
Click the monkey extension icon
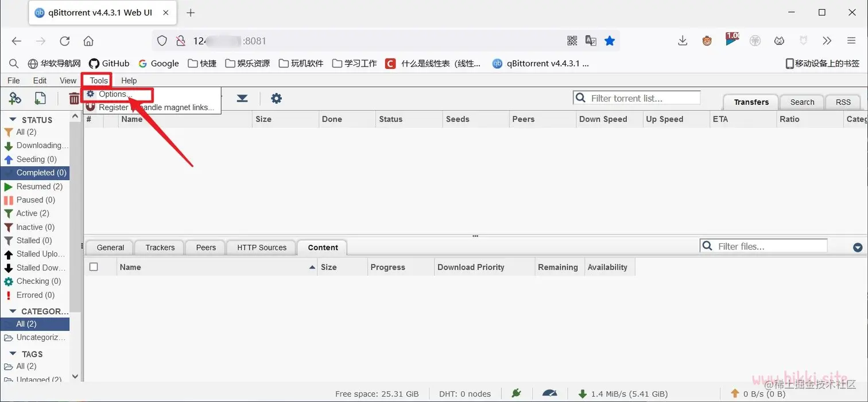coord(707,41)
